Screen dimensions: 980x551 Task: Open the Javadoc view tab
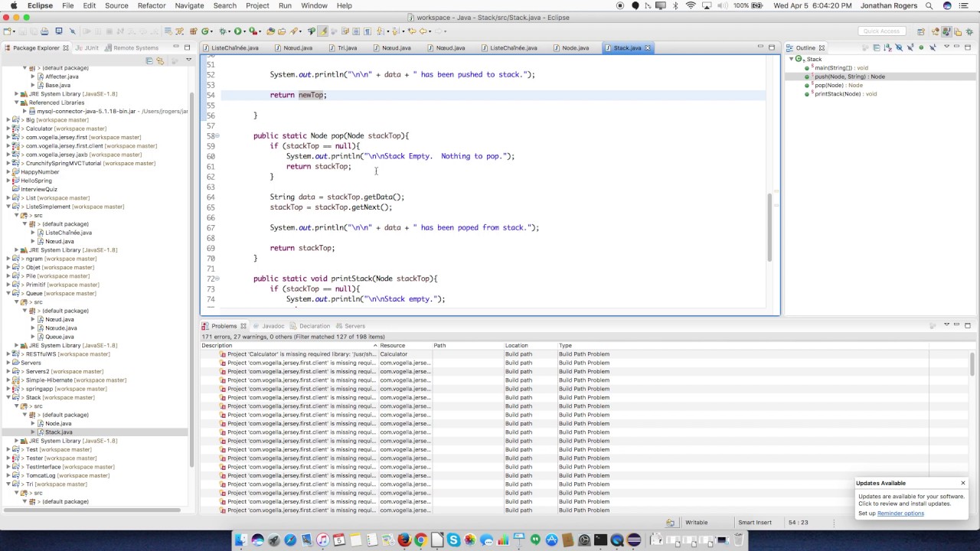[x=273, y=326]
